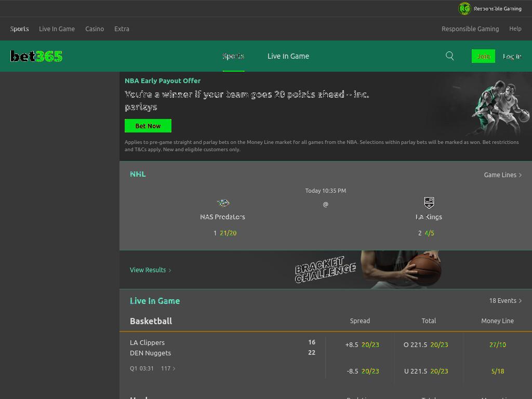Screen dimensions: 532x399
Task: Open the search magnifier icon
Action: click(449, 56)
